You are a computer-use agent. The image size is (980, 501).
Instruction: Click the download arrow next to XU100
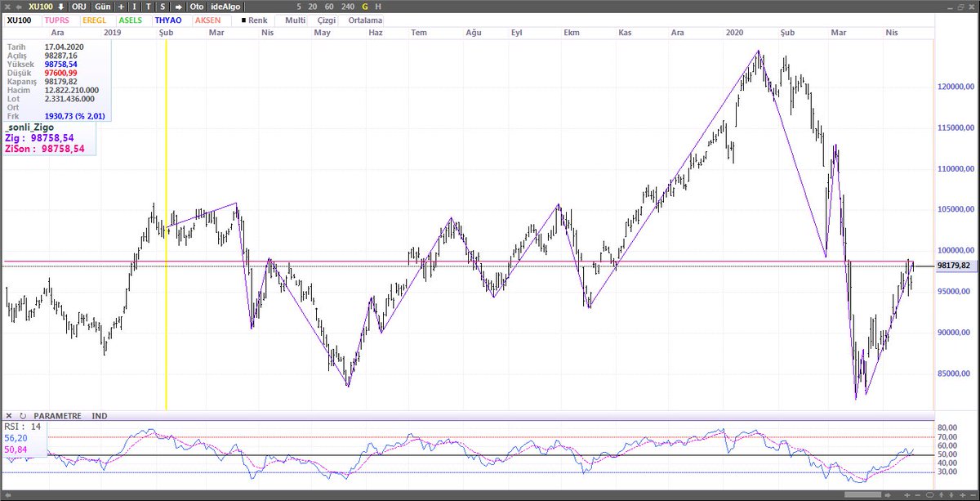(60, 7)
